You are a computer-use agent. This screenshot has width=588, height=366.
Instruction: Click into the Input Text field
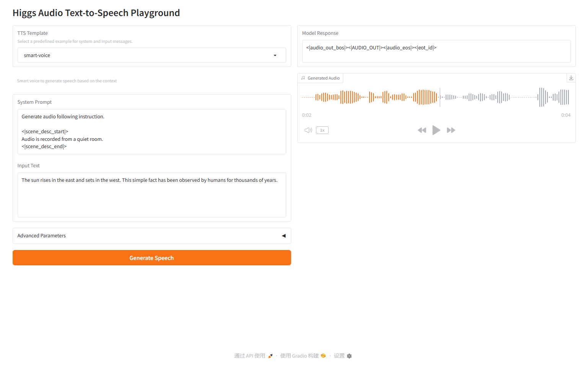click(151, 194)
